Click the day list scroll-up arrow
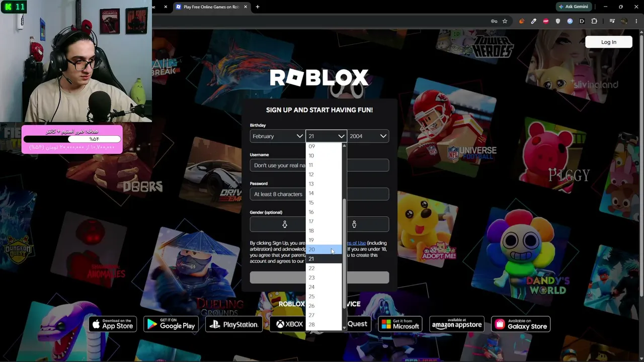 [344, 146]
